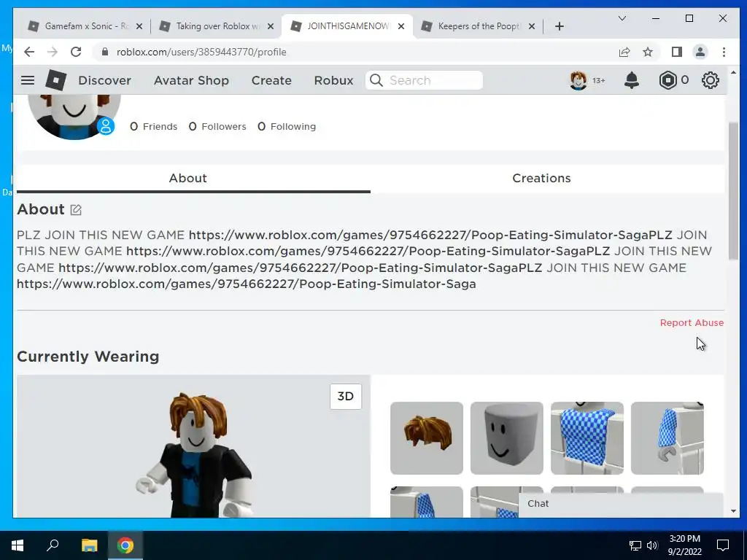Open the Create menu item
747x560 pixels.
pyautogui.click(x=271, y=80)
